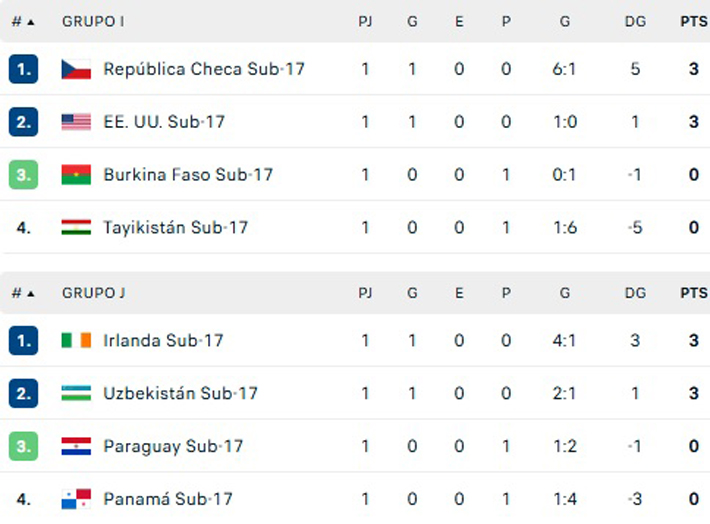
Task: Open the República Checa Sub-17 team page
Action: point(204,69)
